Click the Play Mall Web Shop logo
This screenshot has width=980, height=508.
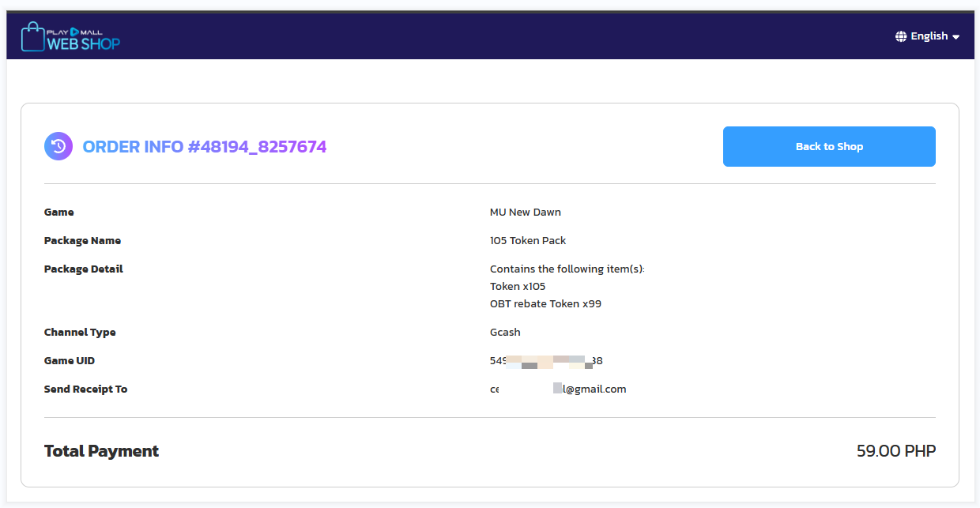pyautogui.click(x=70, y=36)
